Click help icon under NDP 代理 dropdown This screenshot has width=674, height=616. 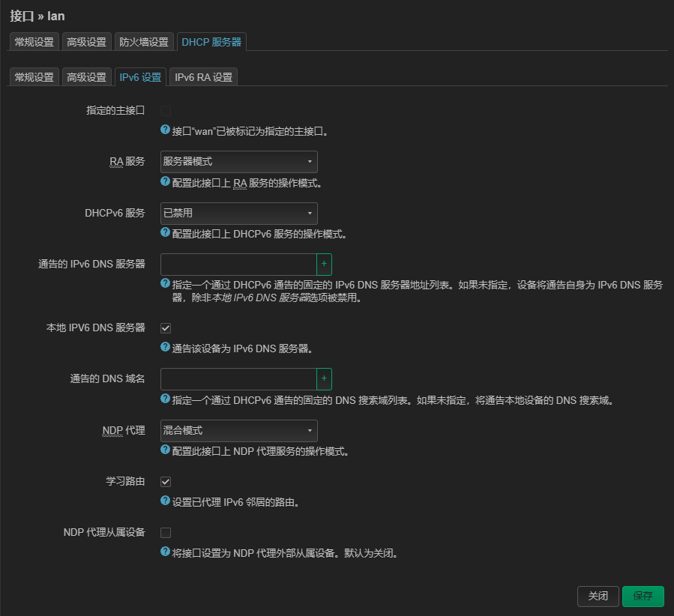[166, 450]
